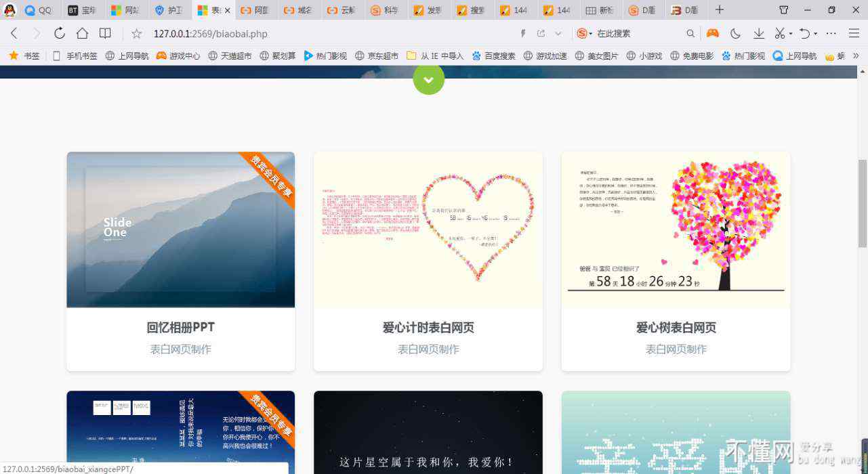The width and height of the screenshot is (868, 474).
Task: Bookmark this page with the star icon
Action: [x=137, y=34]
